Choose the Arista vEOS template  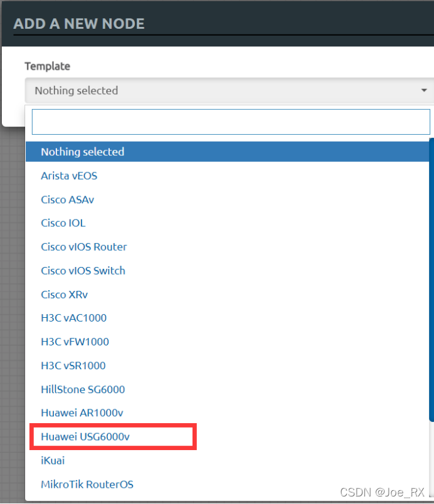(228, 176)
